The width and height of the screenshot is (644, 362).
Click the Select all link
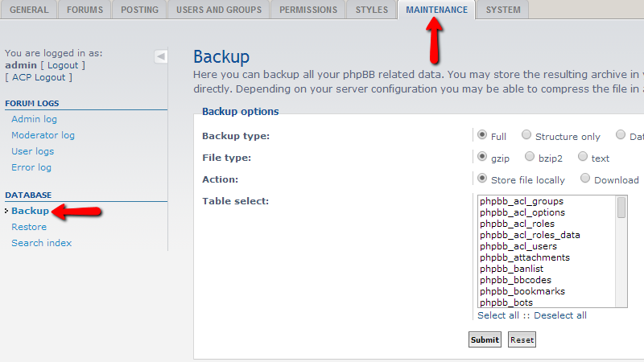pyautogui.click(x=497, y=315)
